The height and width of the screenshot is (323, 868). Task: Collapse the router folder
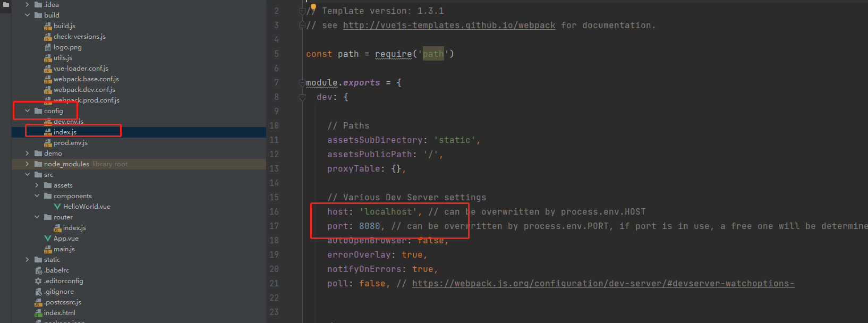37,217
